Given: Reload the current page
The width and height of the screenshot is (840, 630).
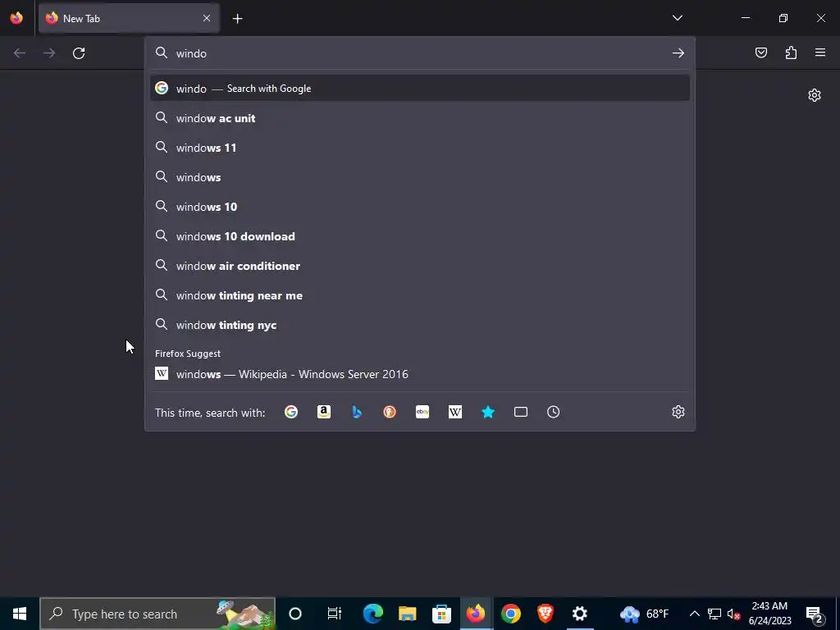Looking at the screenshot, I should (79, 53).
